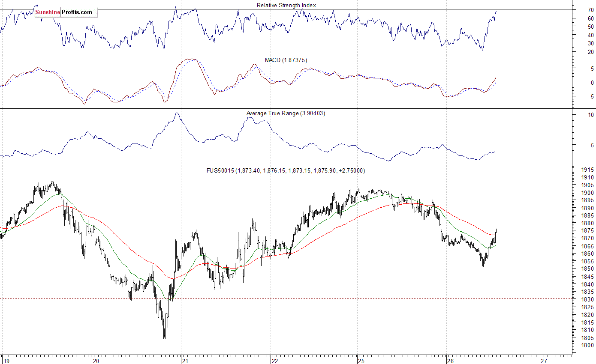The height and width of the screenshot is (364, 596).
Task: Click the 1900 price axis label
Action: (x=588, y=193)
